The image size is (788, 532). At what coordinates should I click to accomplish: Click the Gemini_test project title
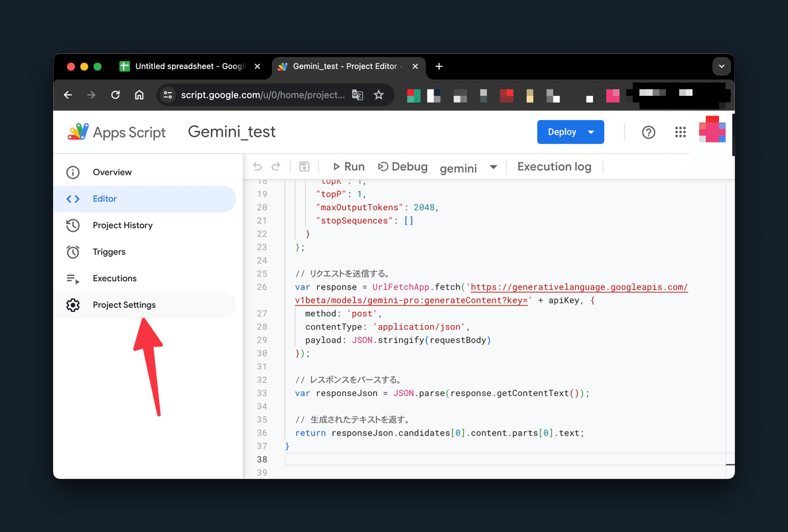[x=232, y=132]
